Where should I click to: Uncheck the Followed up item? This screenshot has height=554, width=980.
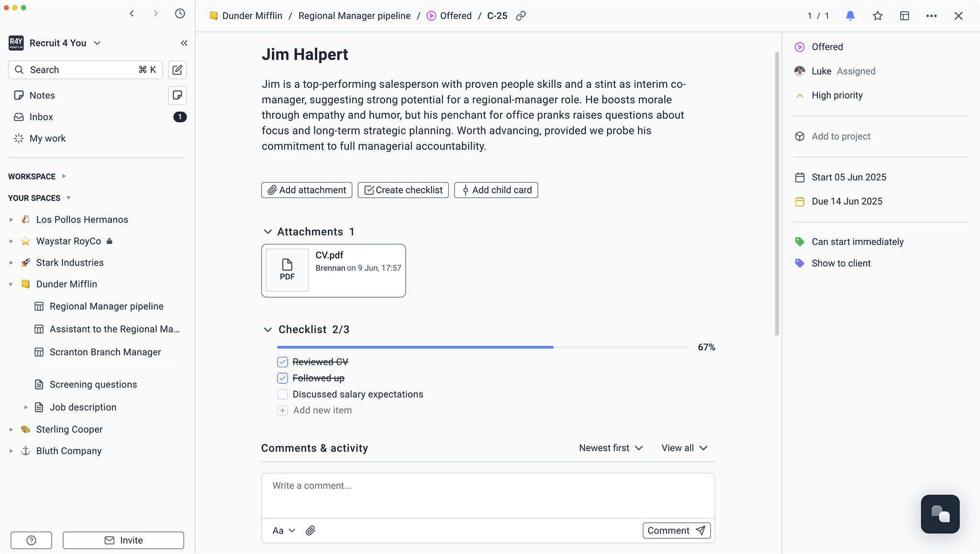click(283, 378)
